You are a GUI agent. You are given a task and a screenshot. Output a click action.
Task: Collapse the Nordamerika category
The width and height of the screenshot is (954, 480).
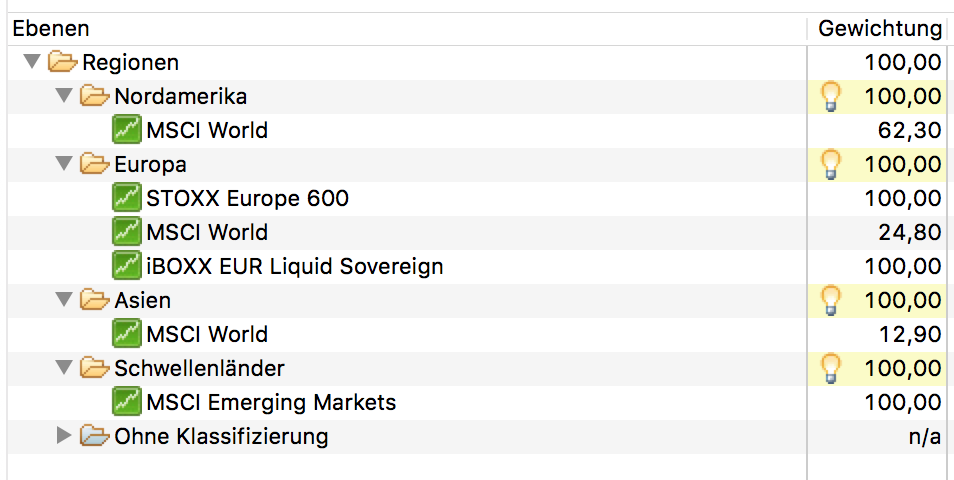click(x=64, y=96)
